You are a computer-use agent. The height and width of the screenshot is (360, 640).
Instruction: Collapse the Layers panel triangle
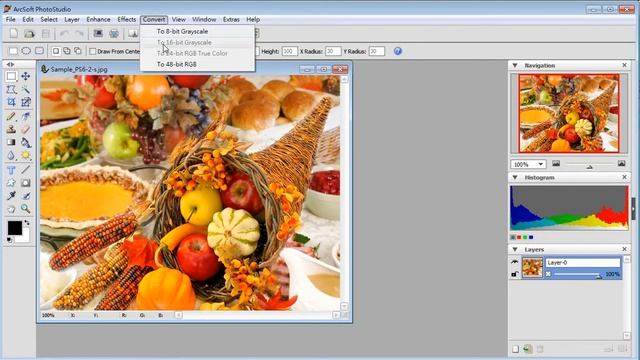(515, 249)
